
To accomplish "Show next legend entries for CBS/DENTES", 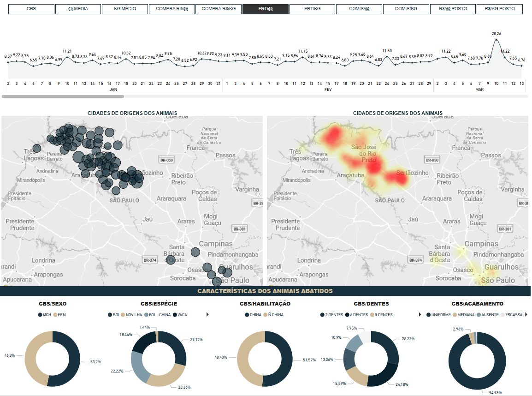I will pos(420,315).
